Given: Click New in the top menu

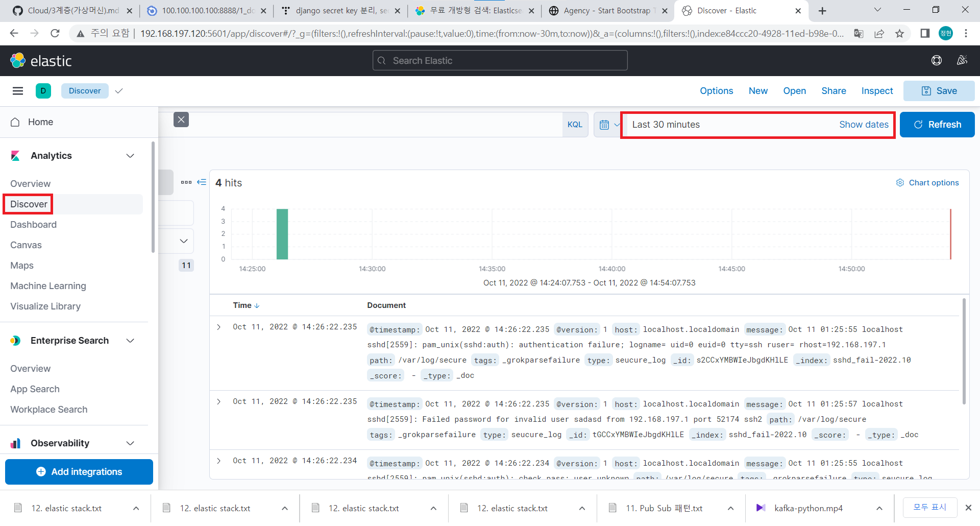Looking at the screenshot, I should click(758, 91).
